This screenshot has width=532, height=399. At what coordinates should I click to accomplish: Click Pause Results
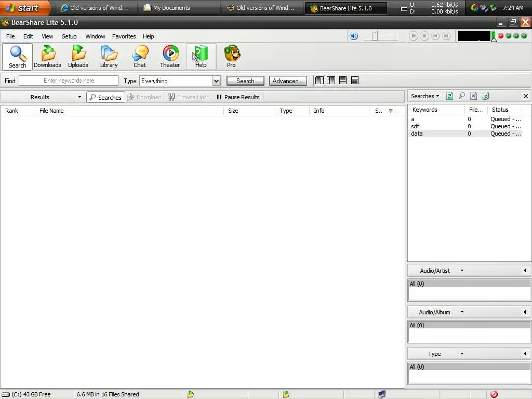238,97
